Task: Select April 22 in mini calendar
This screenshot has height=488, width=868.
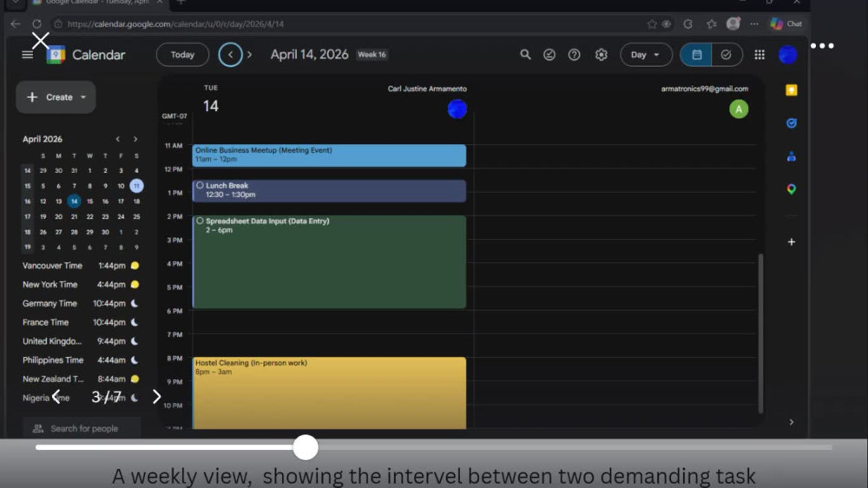Action: coord(89,216)
